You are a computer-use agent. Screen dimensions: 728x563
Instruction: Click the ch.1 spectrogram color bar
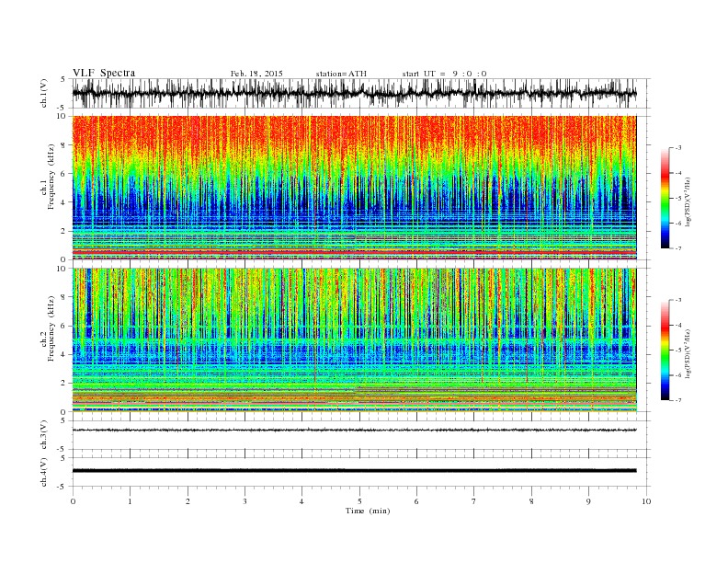tap(665, 198)
